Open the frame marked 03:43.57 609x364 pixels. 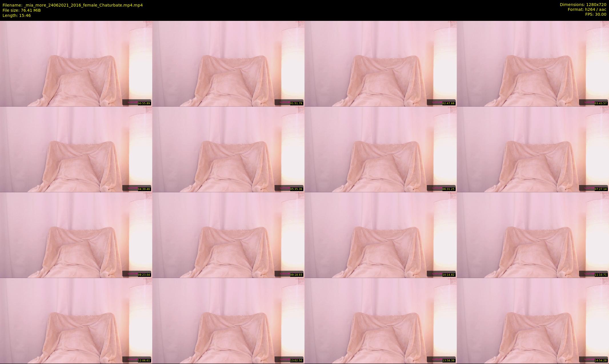pos(533,63)
